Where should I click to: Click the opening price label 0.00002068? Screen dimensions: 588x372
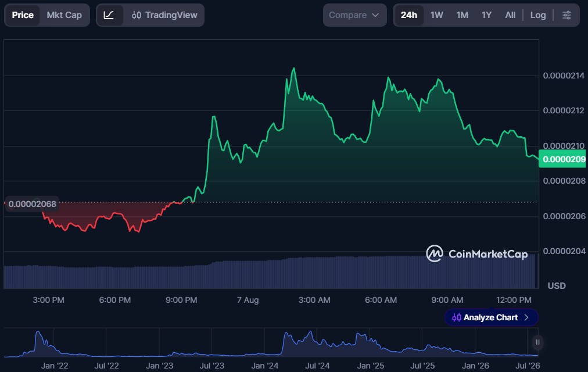click(x=33, y=204)
